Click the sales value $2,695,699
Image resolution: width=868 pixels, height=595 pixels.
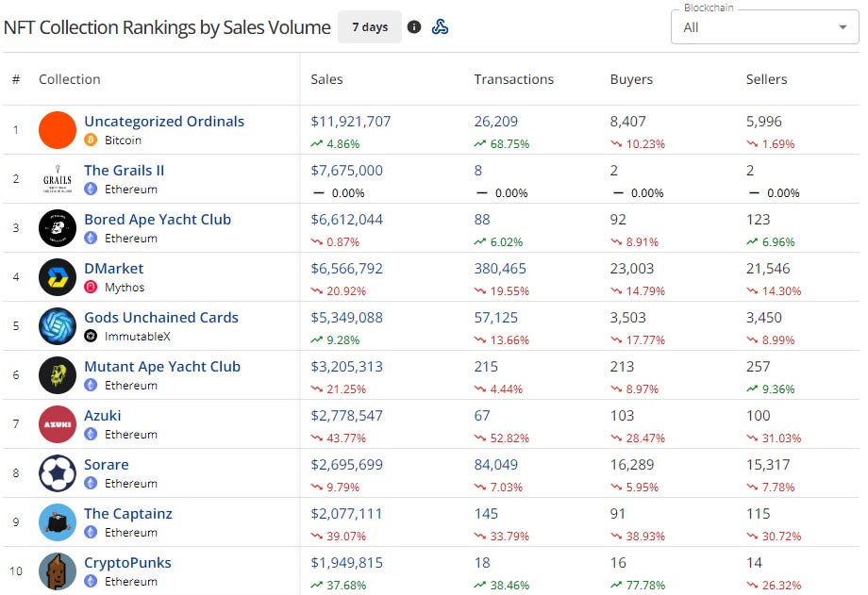click(346, 465)
